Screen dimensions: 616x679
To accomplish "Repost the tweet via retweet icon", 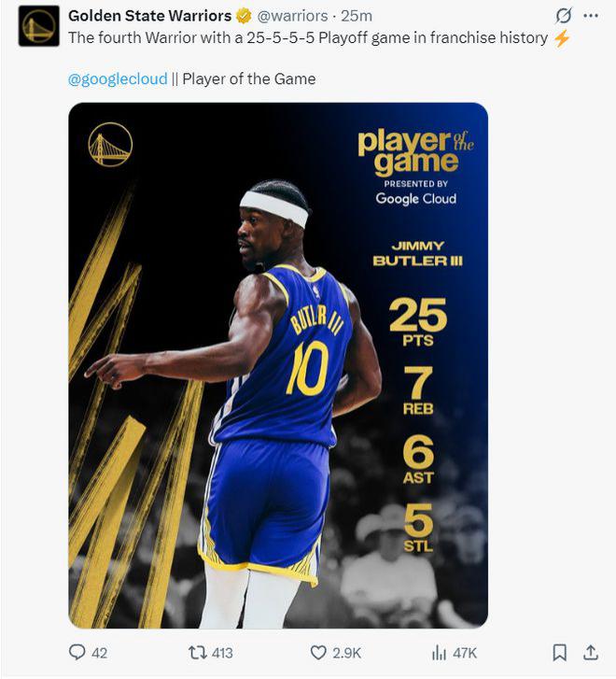I will point(197,652).
